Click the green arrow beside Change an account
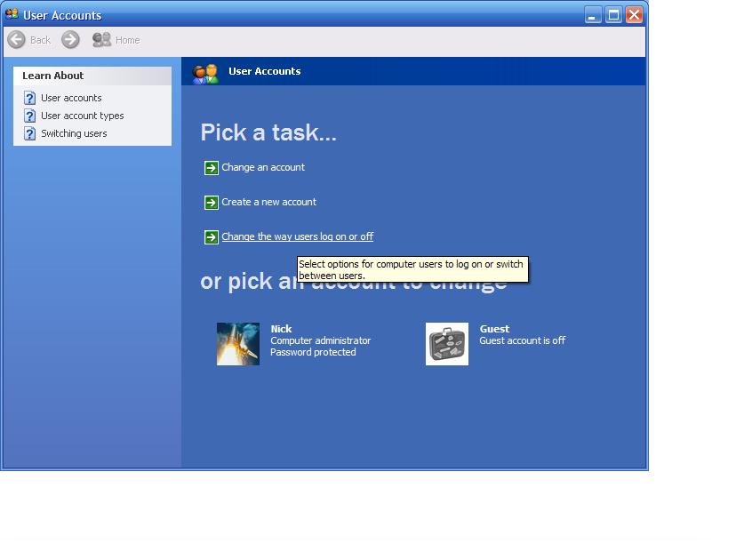This screenshot has width=736, height=560. coord(210,167)
